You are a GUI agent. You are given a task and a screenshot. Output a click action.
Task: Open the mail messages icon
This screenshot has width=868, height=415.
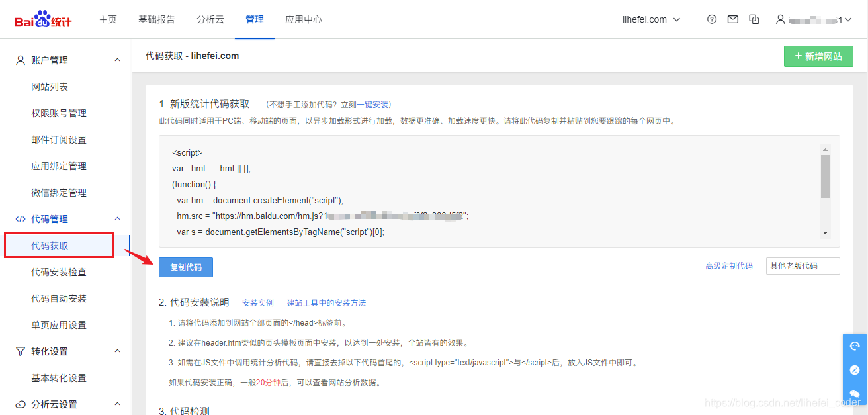click(x=733, y=20)
